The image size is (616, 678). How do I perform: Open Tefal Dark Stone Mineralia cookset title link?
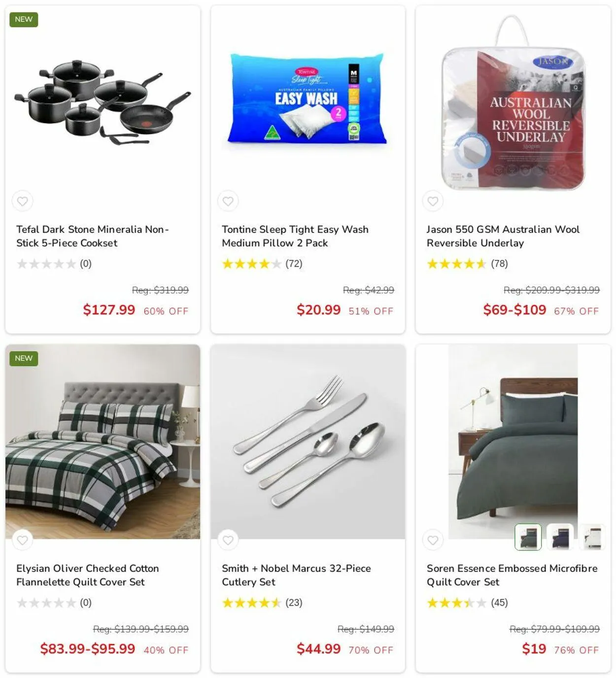click(x=93, y=236)
